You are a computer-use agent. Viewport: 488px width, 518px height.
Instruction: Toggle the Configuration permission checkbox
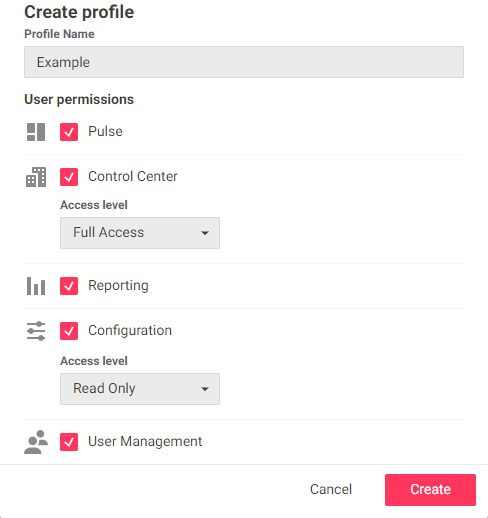pyautogui.click(x=69, y=331)
